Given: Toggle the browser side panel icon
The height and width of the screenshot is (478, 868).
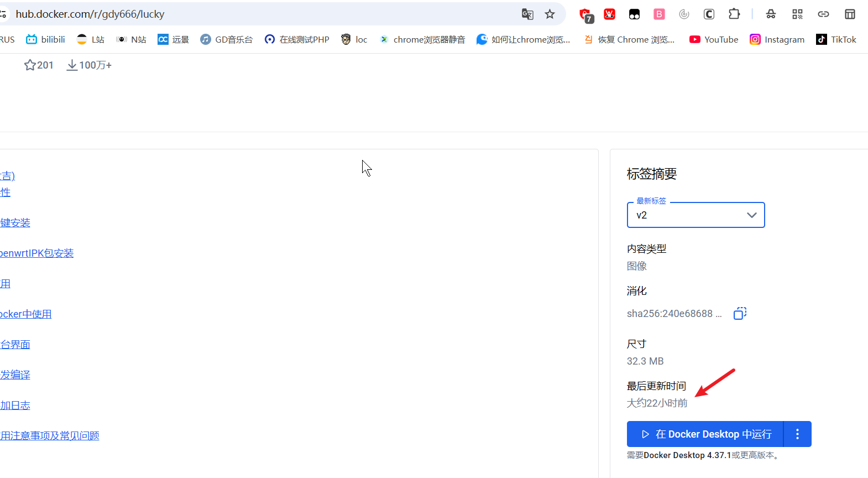Looking at the screenshot, I should pos(850,14).
